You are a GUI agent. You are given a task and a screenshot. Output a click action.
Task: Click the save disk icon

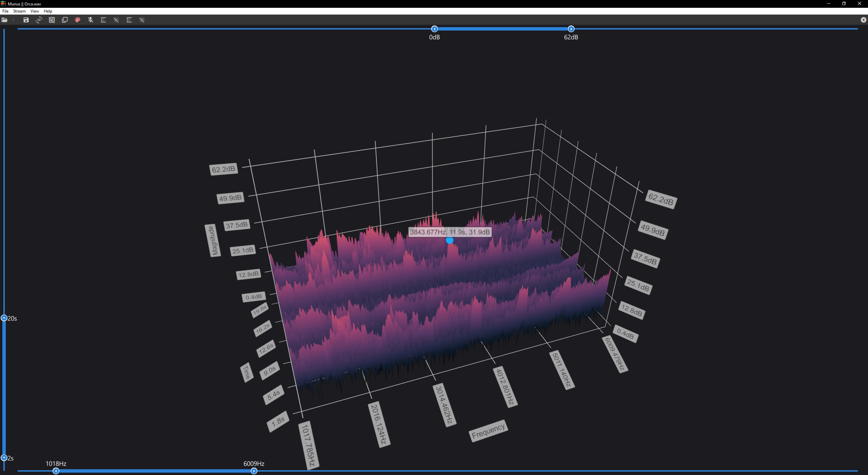coord(26,20)
